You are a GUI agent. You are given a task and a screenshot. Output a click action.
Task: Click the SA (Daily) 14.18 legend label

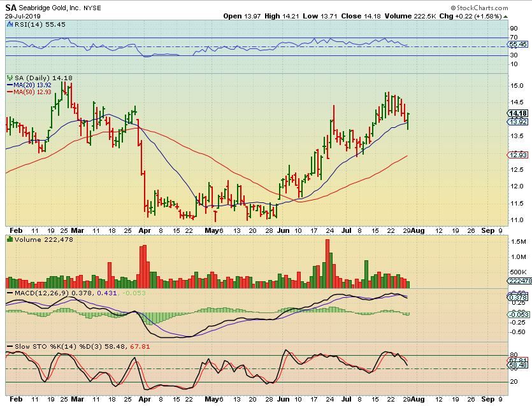[x=43, y=78]
